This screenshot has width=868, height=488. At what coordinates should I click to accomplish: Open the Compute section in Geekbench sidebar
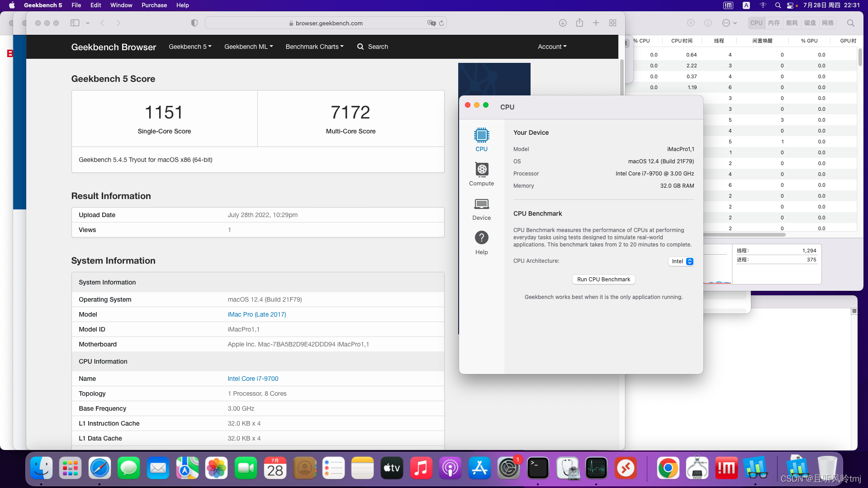click(481, 174)
